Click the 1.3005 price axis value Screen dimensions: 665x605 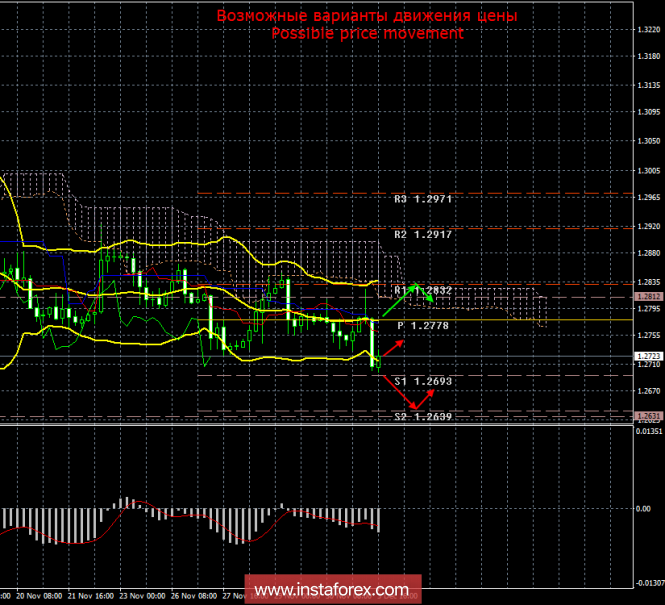(x=649, y=171)
